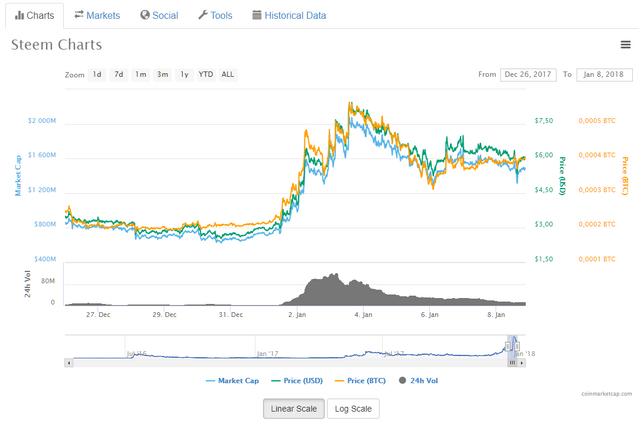Click the coinmarketcap.com credit link
Screen dimensions: 640x423
(607, 394)
